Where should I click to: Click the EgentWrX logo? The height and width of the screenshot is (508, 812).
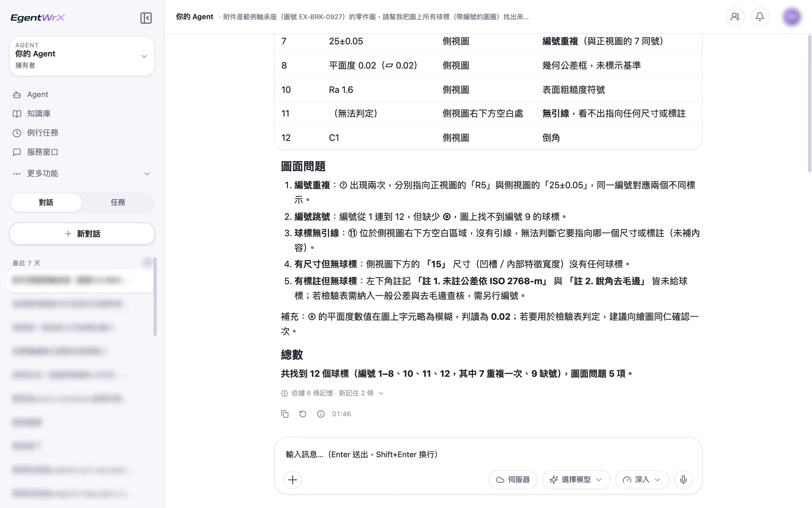38,18
